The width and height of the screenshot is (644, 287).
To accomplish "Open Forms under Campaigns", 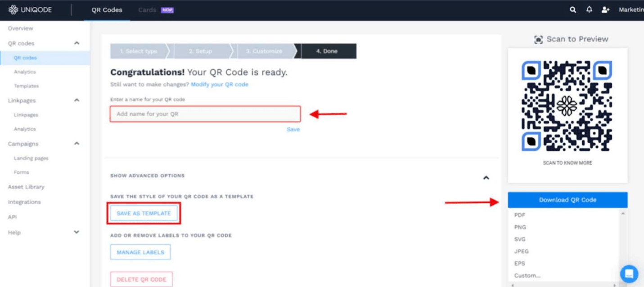I will (x=22, y=172).
